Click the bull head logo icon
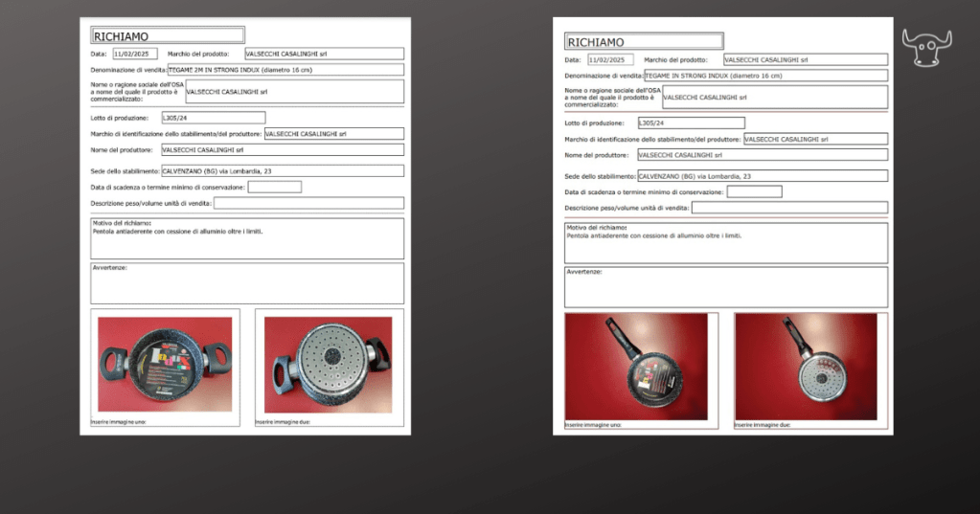Image resolution: width=980 pixels, height=514 pixels. 925,48
